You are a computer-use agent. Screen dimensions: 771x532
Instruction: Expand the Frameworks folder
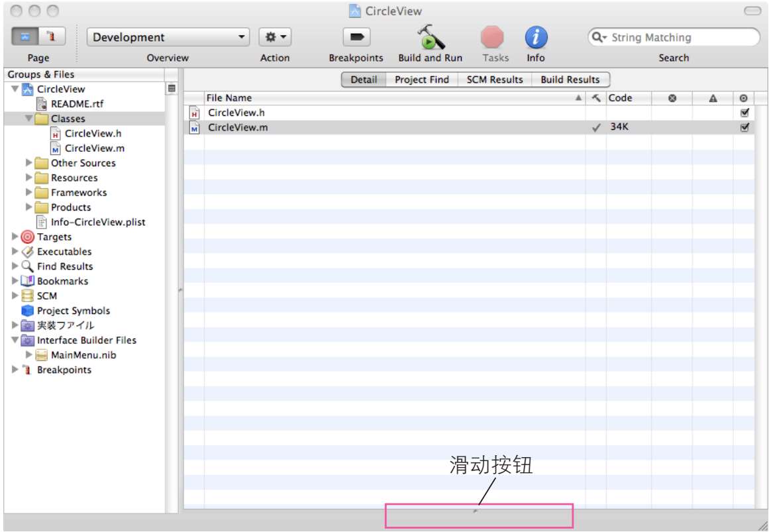(x=28, y=191)
